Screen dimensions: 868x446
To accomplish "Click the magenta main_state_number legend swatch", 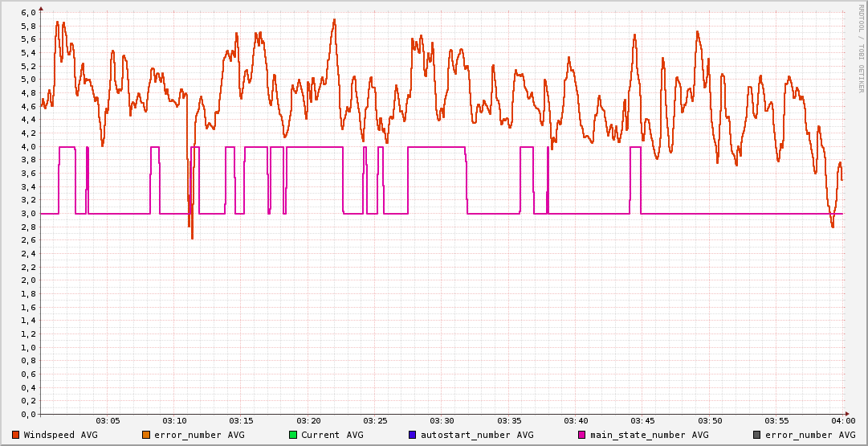I will tap(582, 435).
